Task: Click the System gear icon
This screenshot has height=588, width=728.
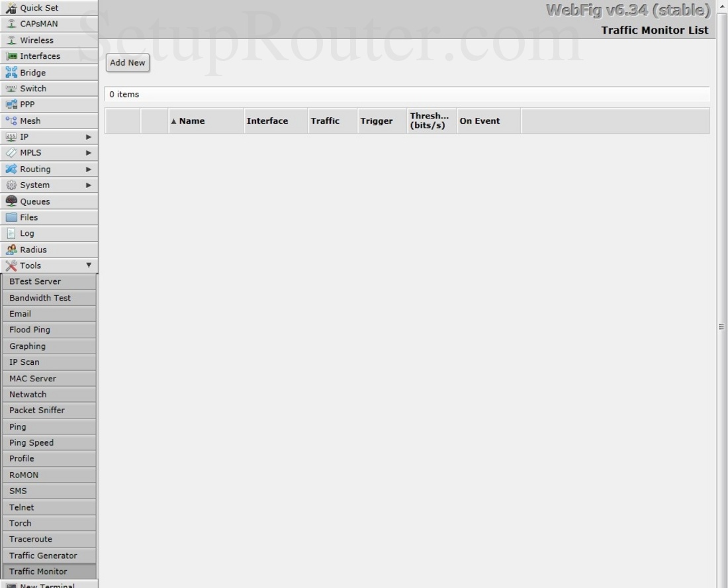Action: click(x=11, y=185)
